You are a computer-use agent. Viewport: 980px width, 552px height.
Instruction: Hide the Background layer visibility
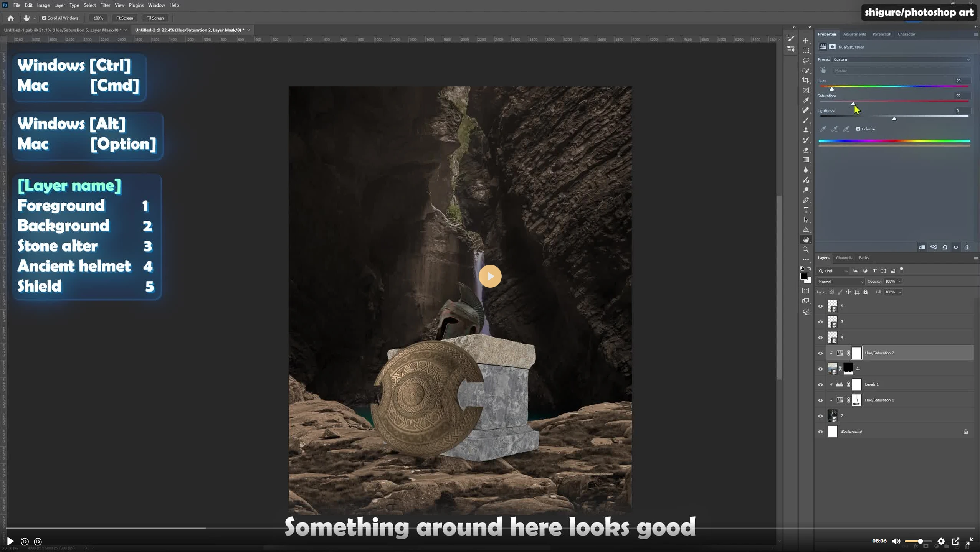tap(821, 432)
